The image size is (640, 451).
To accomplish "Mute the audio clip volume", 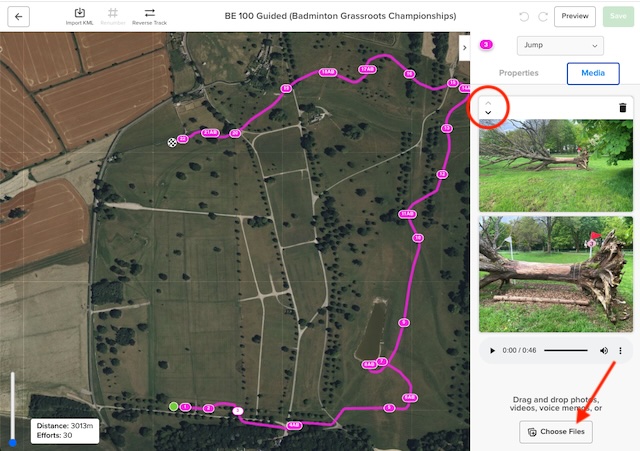I will pos(604,351).
